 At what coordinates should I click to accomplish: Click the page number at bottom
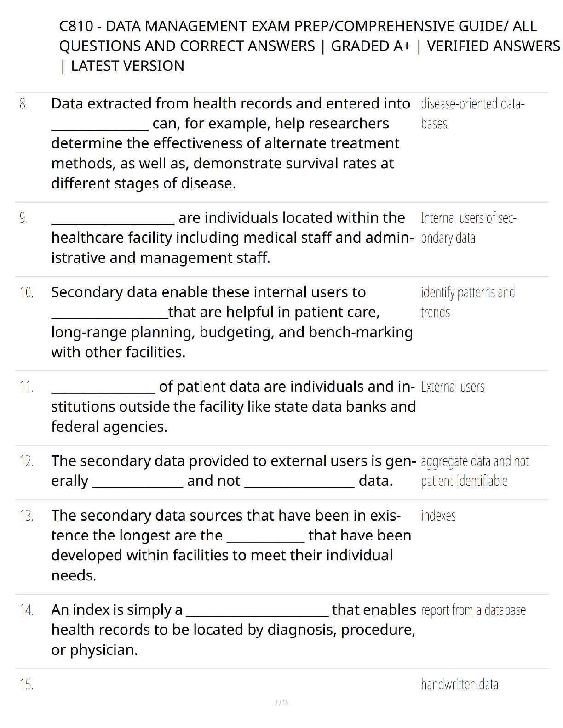point(281,703)
